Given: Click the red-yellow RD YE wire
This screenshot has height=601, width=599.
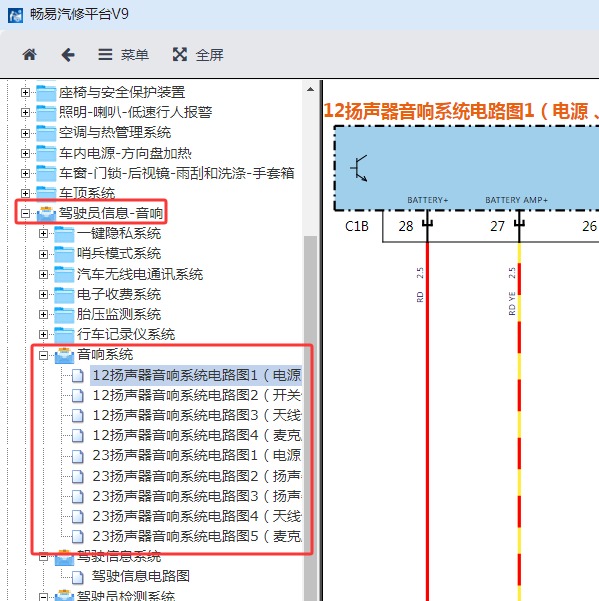Looking at the screenshot, I should click(x=519, y=422).
